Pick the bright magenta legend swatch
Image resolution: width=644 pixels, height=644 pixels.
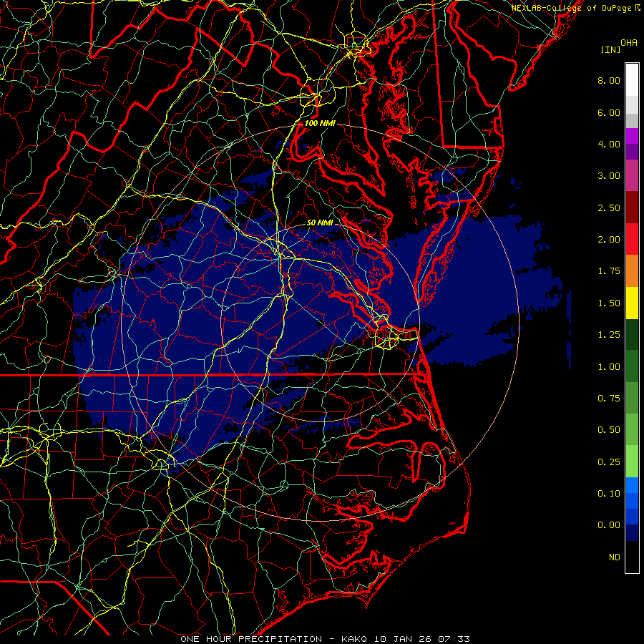[x=632, y=136]
